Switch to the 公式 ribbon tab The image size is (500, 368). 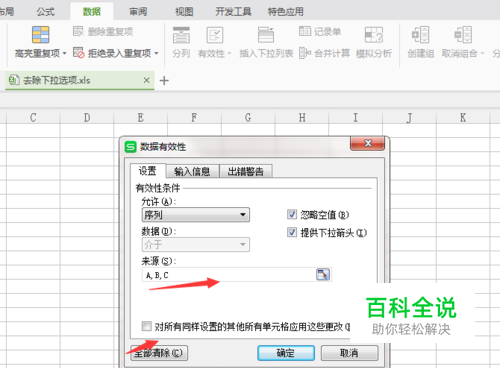pyautogui.click(x=46, y=12)
